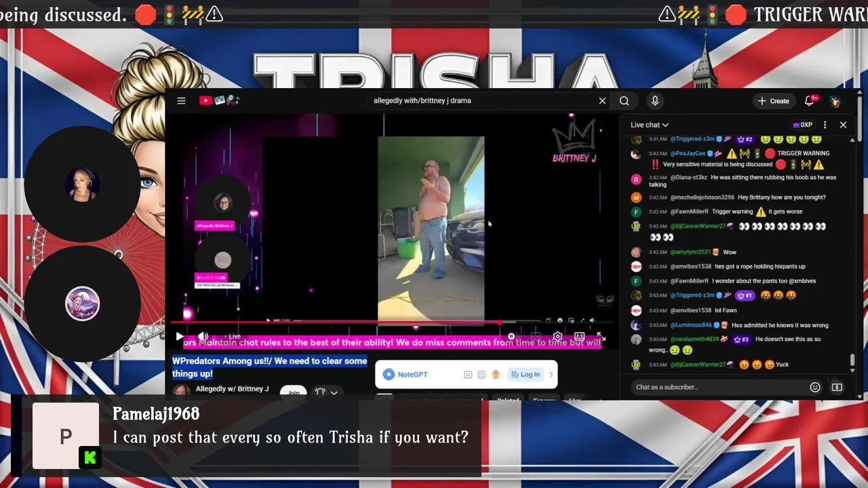Go to YouTube home via logo

(219, 100)
